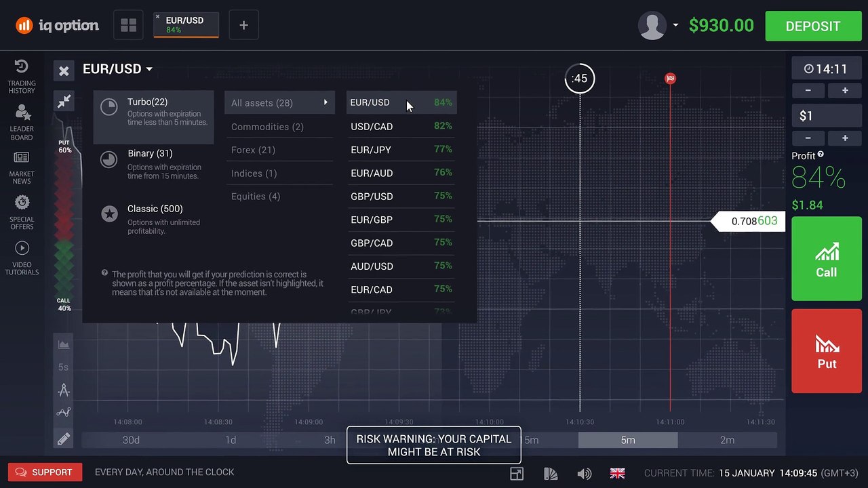This screenshot has width=868, height=488.
Task: Open the multi-chart grid layout icon
Action: pos(128,25)
